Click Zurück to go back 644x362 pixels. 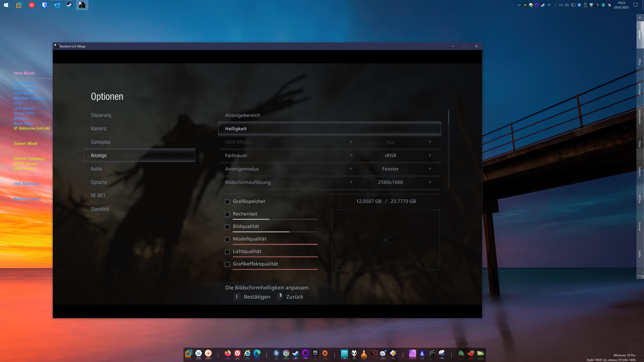tap(294, 297)
